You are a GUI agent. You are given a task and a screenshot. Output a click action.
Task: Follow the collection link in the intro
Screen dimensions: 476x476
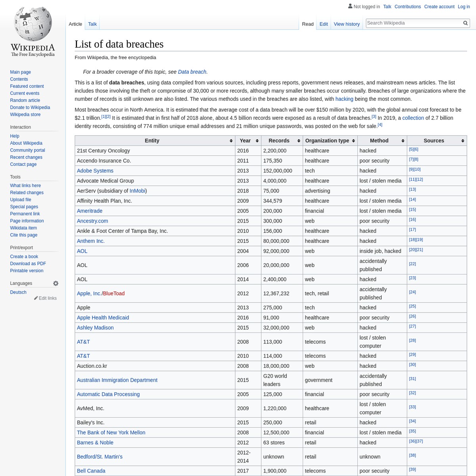point(413,118)
